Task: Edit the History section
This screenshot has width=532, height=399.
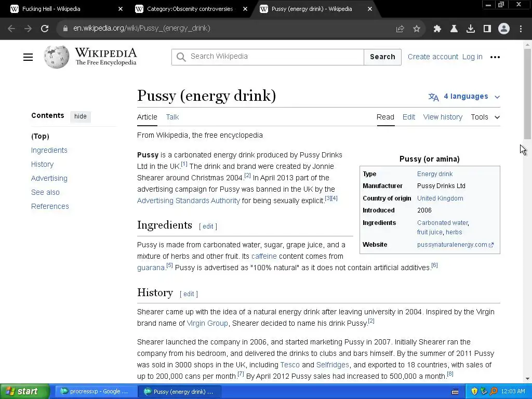Action: (x=189, y=294)
